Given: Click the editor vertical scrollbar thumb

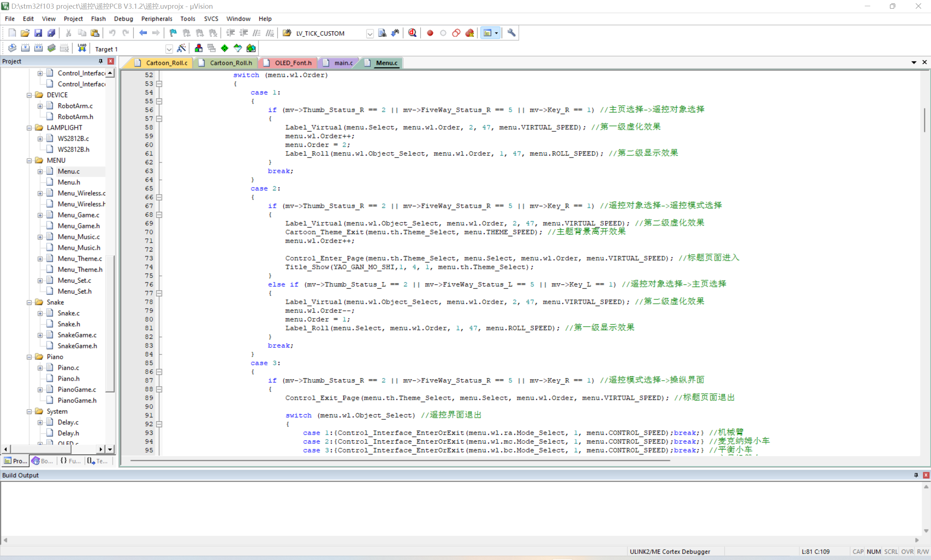Looking at the screenshot, I should [924, 120].
